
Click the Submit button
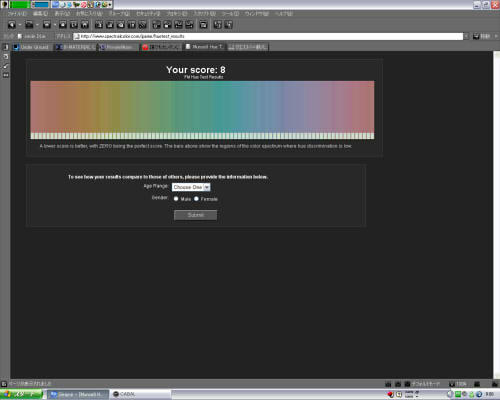point(195,215)
